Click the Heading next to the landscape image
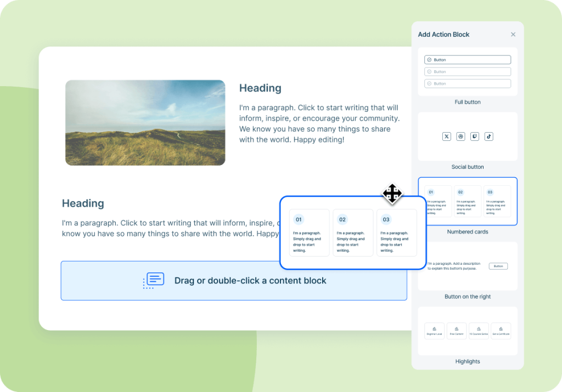The image size is (562, 392). tap(260, 88)
